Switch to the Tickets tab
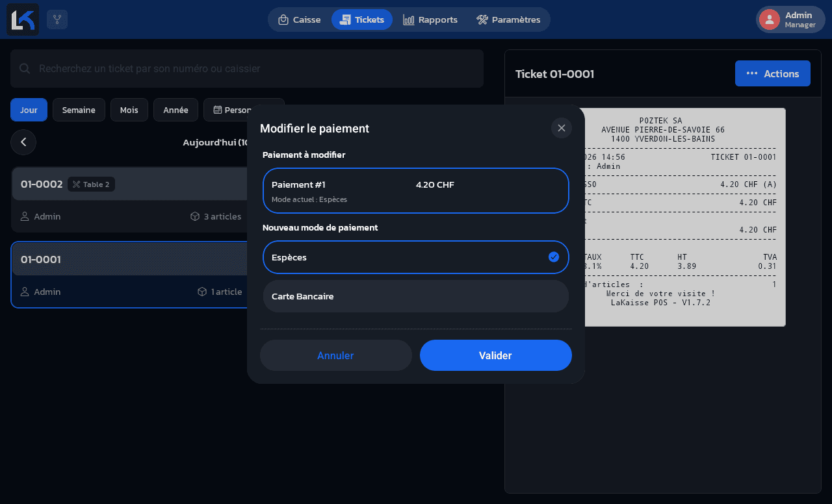 point(362,19)
